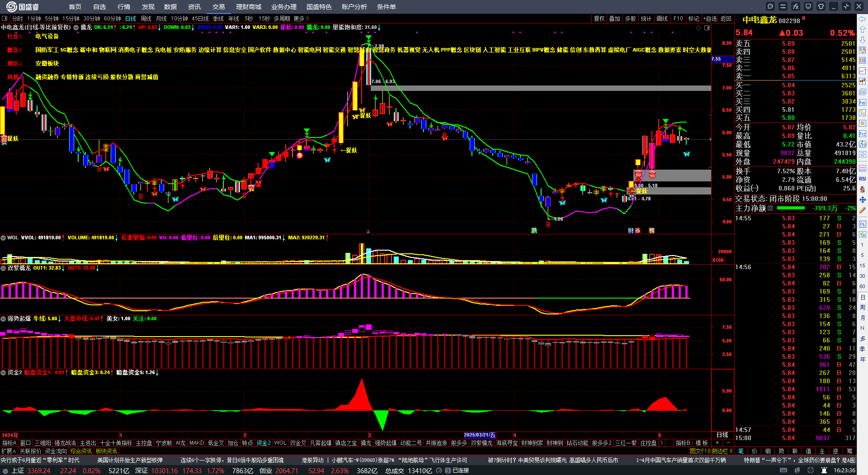Open the quote list with clock icon

click(863, 50)
